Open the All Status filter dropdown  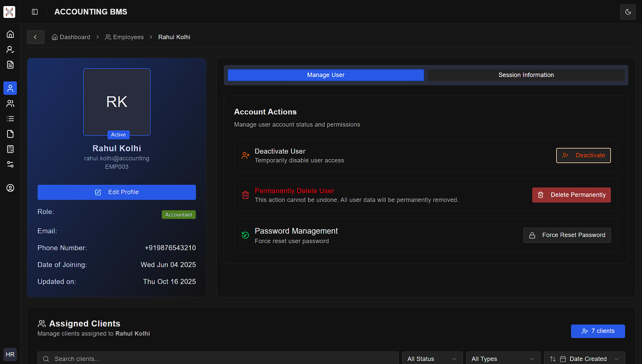[x=432, y=358]
